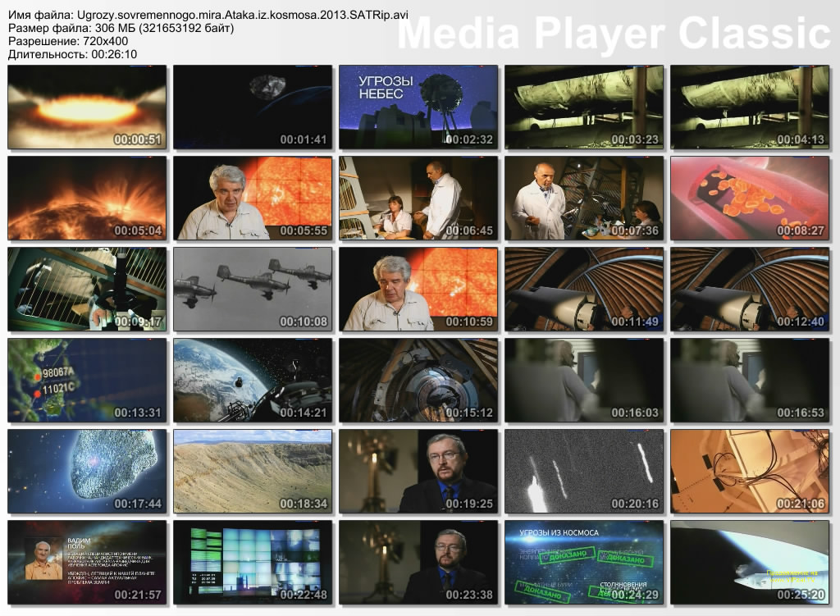
Task: Click the solar flare thumbnail at 00:05:04
Action: pos(87,198)
